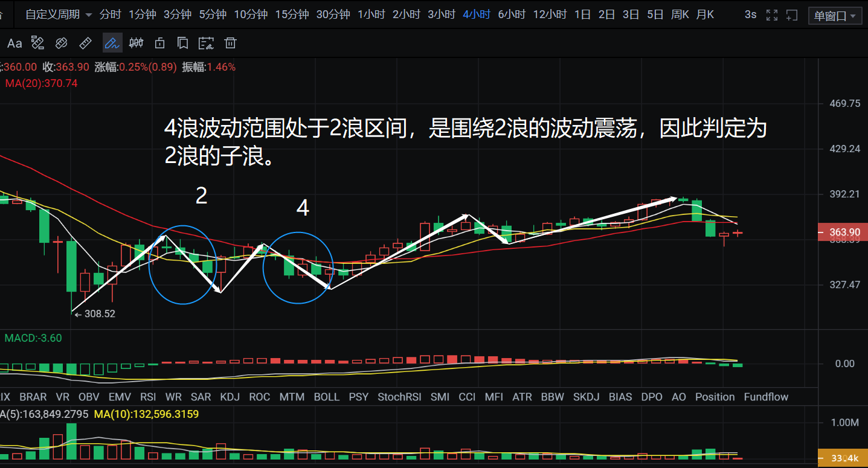Click the active pencil drawing tool
The width and height of the screenshot is (868, 468).
112,43
